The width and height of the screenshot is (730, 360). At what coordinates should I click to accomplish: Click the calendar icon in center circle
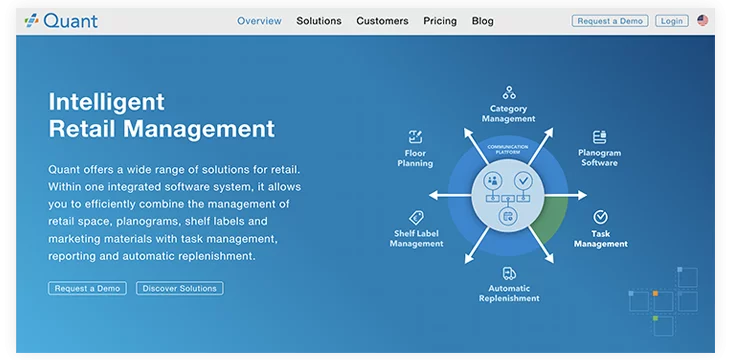click(508, 216)
